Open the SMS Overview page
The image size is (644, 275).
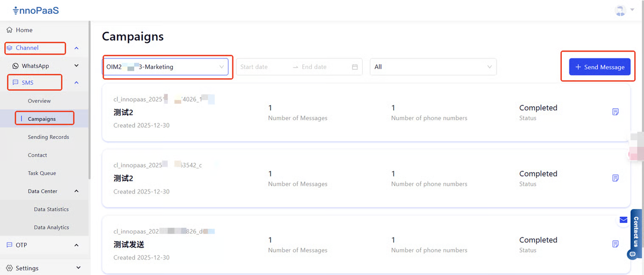[x=39, y=101]
